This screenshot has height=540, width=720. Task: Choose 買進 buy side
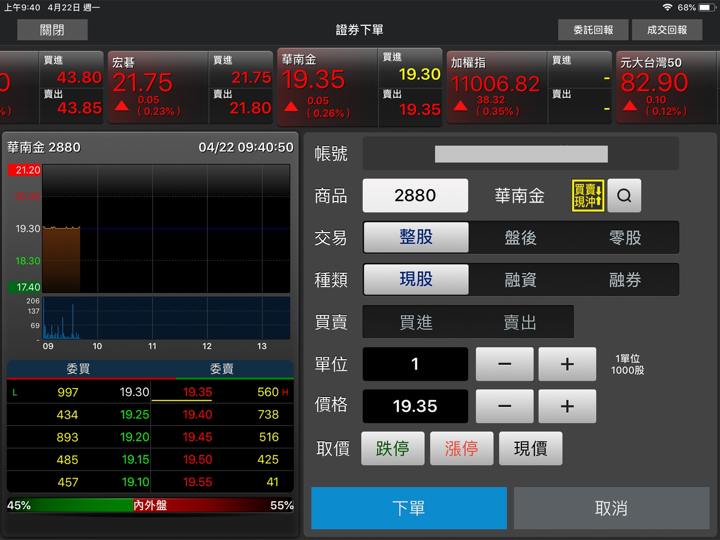(416, 322)
